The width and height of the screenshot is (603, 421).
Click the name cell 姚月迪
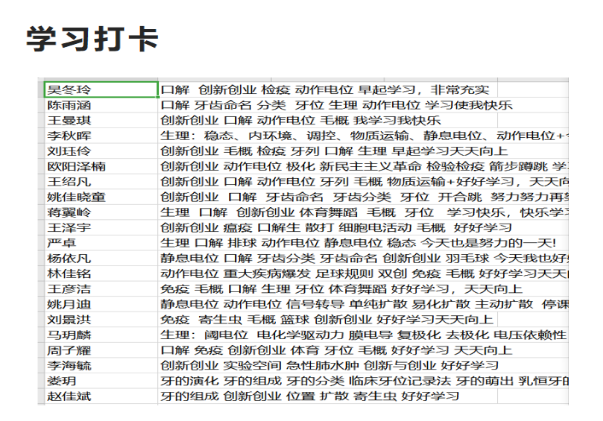tap(100, 304)
